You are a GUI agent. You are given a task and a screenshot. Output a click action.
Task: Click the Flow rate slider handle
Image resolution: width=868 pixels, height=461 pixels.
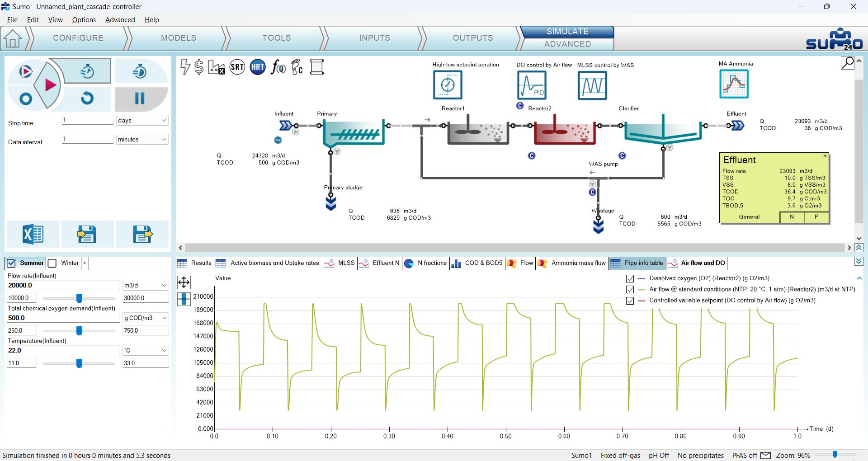coord(80,298)
